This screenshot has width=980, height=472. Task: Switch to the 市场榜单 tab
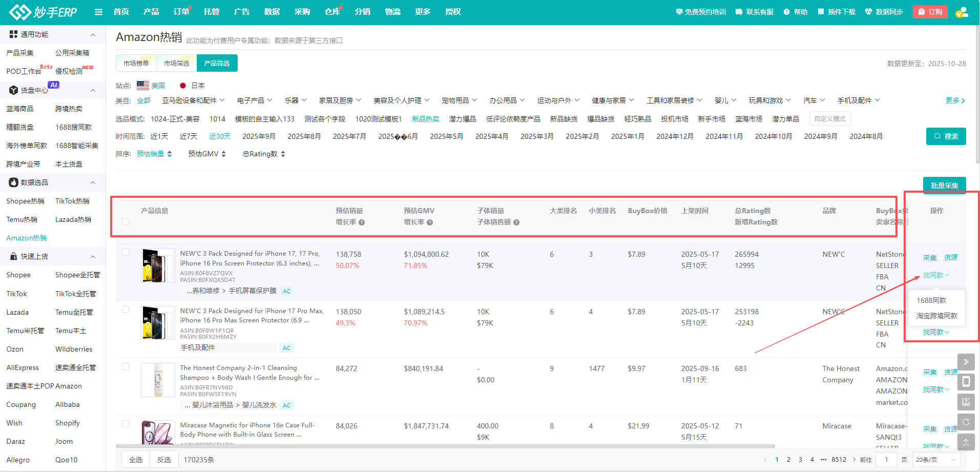pyautogui.click(x=136, y=63)
